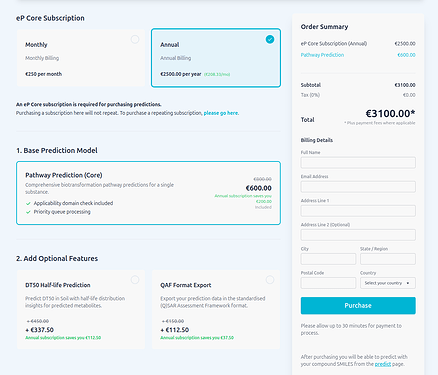Click the Annual card title

click(x=170, y=45)
